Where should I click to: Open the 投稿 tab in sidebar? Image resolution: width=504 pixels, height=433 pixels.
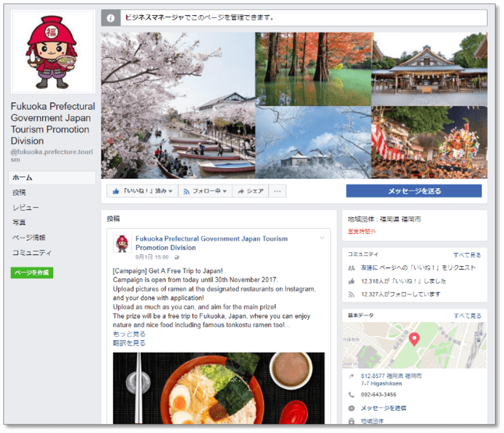coord(19,192)
